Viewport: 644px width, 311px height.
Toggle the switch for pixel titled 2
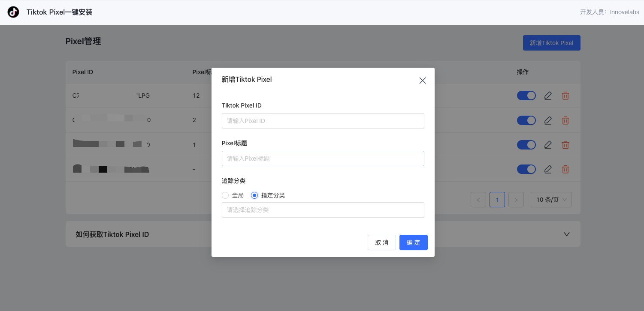coord(526,120)
